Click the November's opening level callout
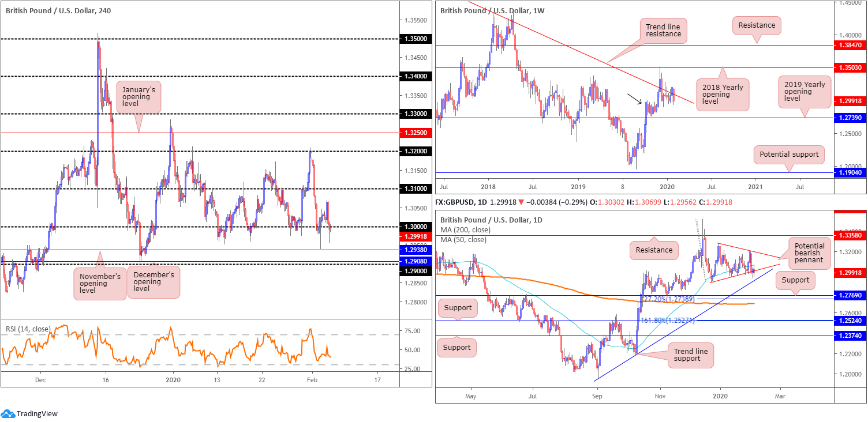This screenshot has height=422, width=868. pyautogui.click(x=99, y=284)
